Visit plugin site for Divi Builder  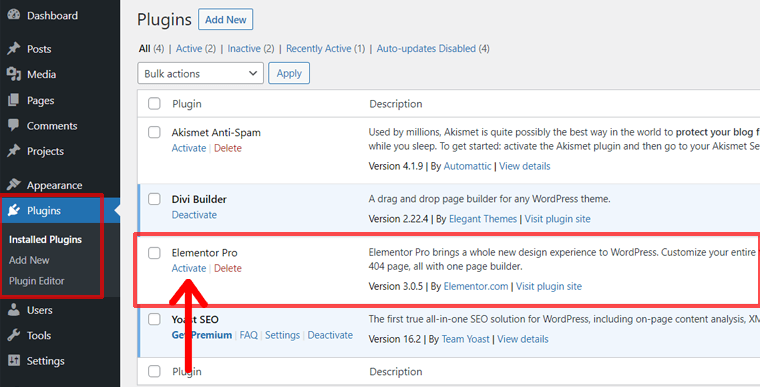pos(557,219)
